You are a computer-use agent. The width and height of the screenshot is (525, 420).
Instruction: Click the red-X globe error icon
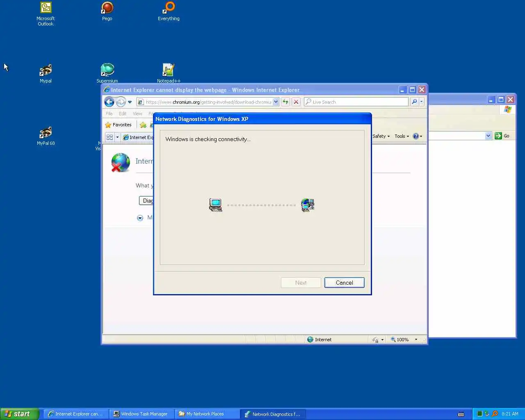(121, 162)
